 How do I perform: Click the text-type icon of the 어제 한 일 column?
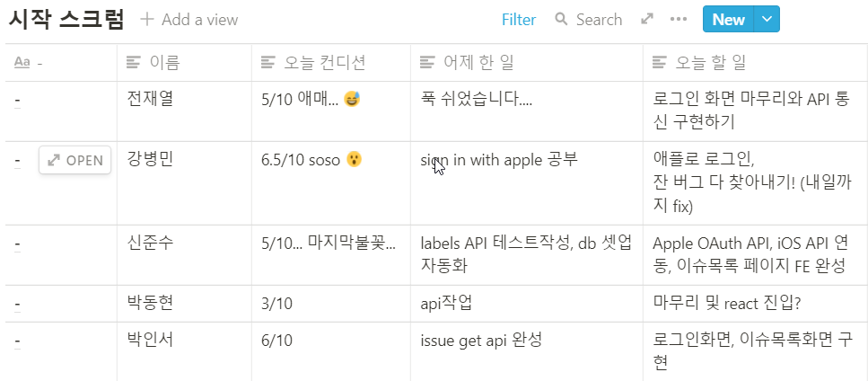pyautogui.click(x=427, y=62)
